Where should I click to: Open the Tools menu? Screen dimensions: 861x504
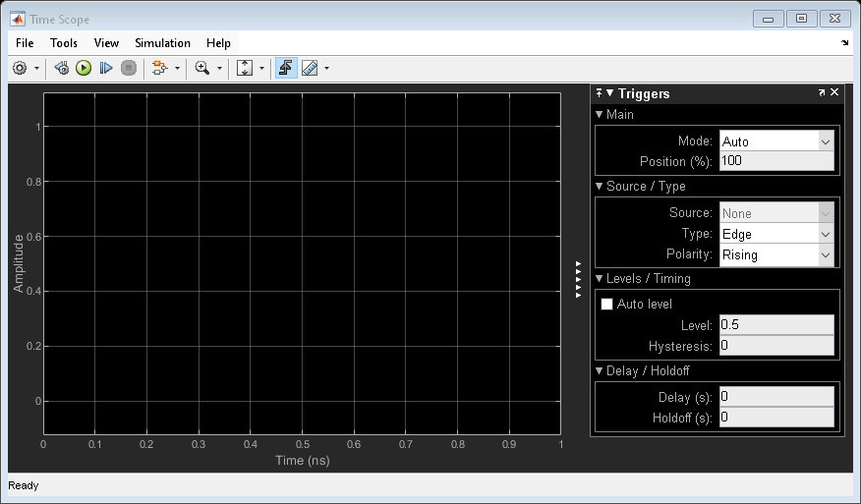click(x=64, y=43)
